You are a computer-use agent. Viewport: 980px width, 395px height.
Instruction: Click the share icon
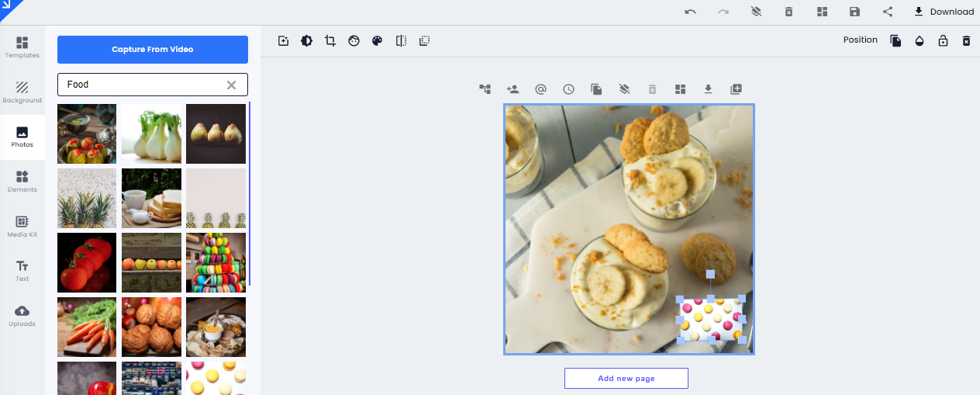(x=887, y=12)
